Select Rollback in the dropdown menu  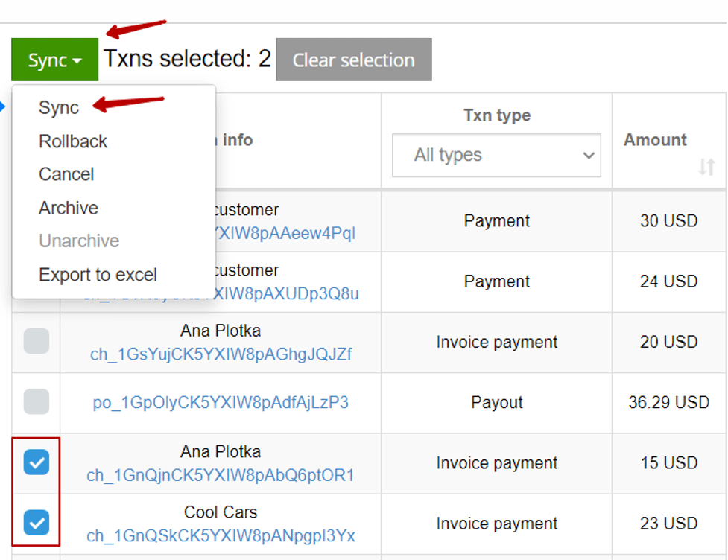click(73, 141)
